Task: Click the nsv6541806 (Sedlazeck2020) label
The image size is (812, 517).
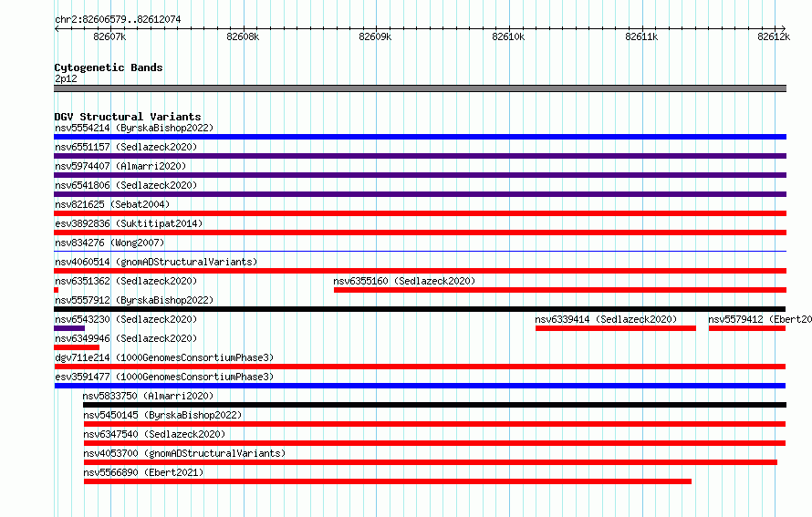Action: coord(126,185)
